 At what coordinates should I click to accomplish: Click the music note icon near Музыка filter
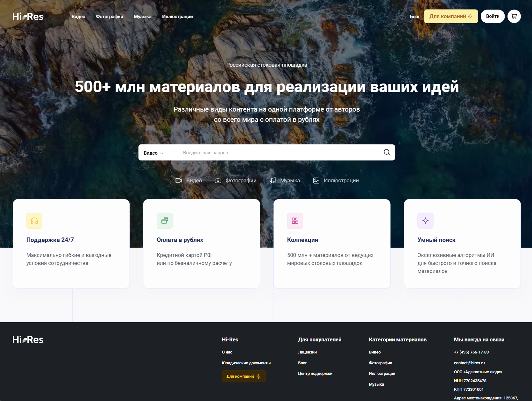[272, 180]
